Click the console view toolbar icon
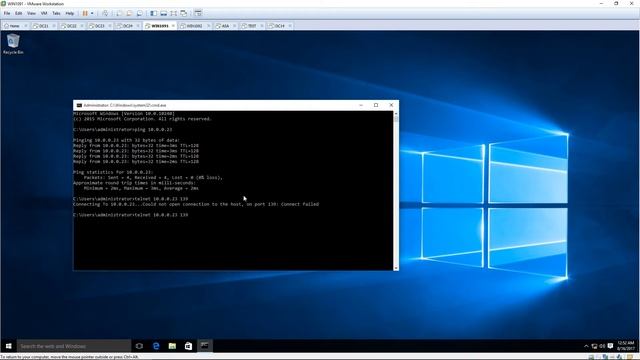Viewport: 640px width, 360px height. pos(198,13)
